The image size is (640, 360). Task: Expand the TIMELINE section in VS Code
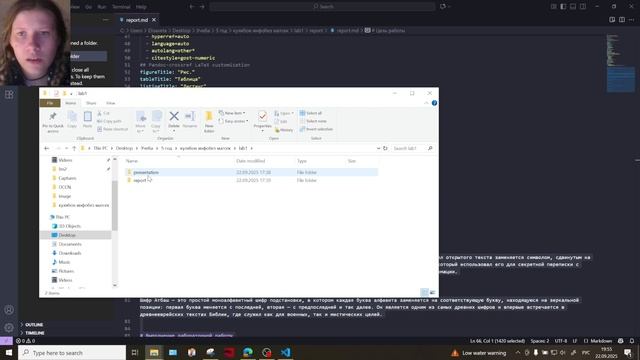tap(35, 333)
